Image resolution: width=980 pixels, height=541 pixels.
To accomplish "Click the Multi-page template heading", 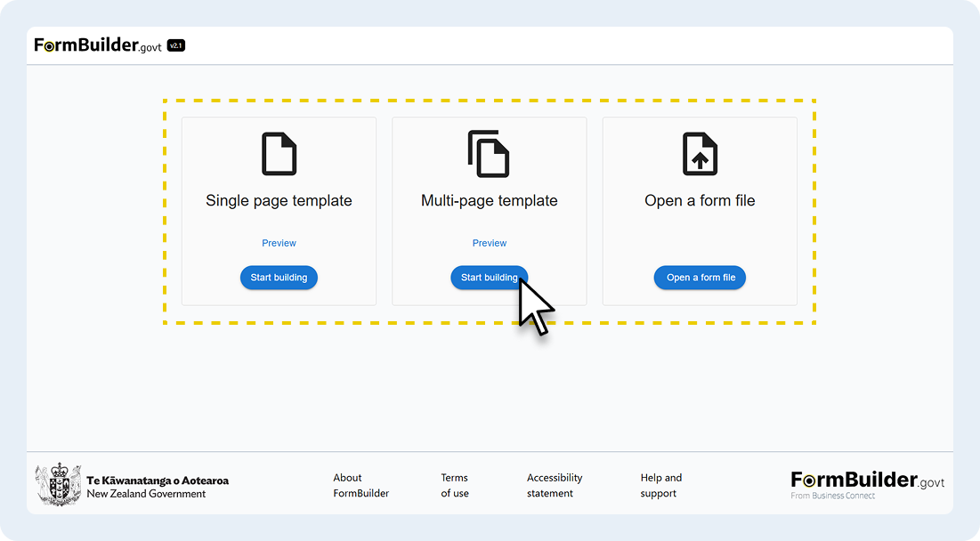I will [490, 200].
